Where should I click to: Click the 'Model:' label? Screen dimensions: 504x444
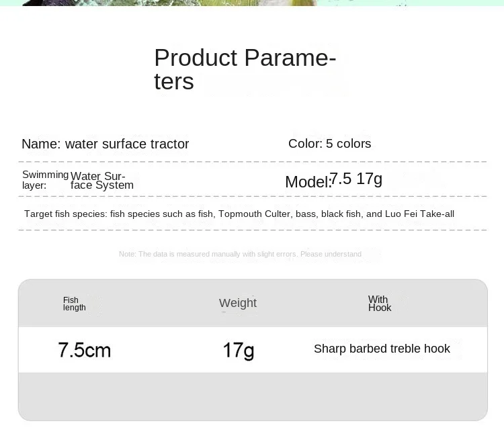tap(306, 182)
